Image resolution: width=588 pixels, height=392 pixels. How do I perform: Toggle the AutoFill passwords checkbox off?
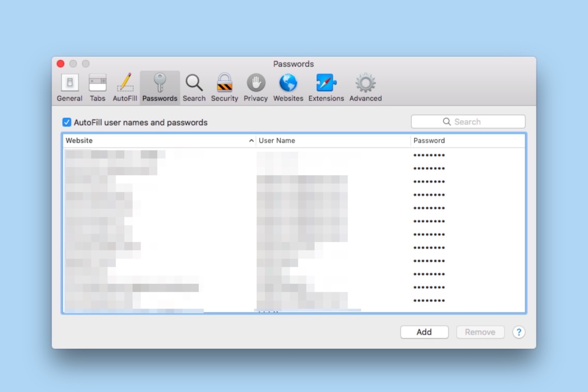click(67, 122)
